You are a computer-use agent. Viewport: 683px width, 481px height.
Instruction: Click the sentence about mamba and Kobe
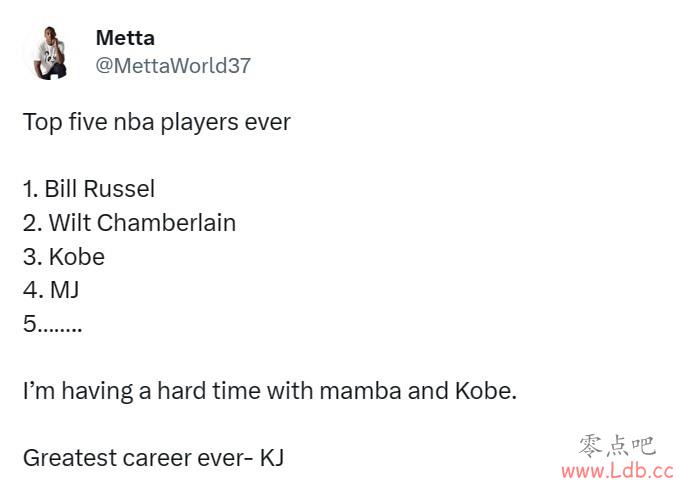(x=270, y=390)
